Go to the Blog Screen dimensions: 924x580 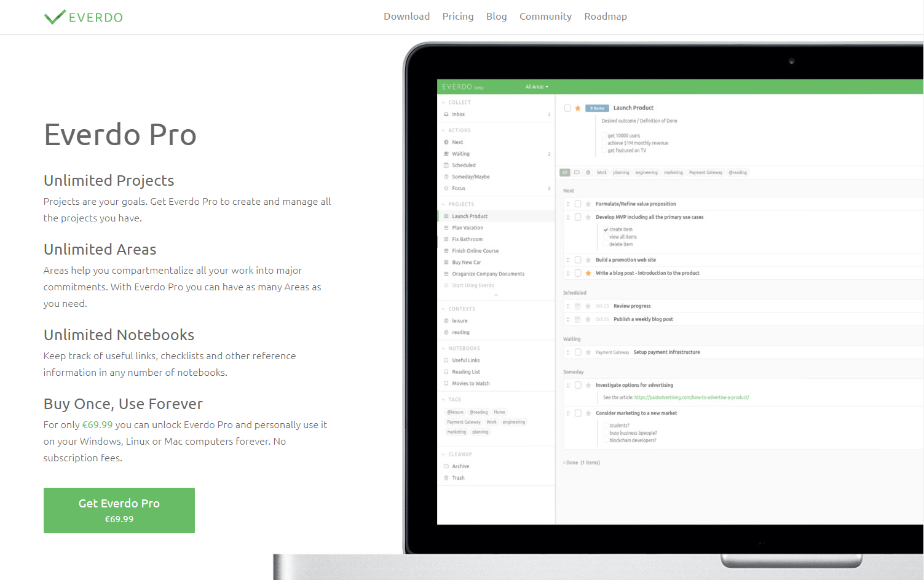point(497,17)
